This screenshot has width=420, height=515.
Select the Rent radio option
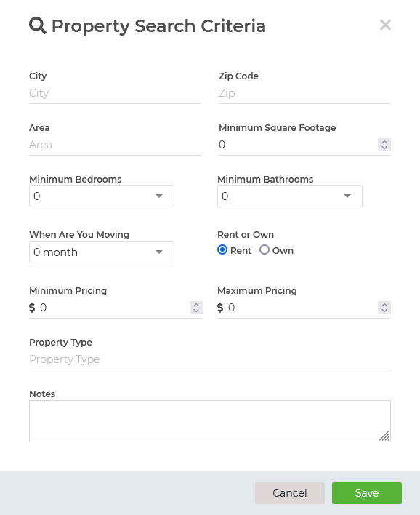pyautogui.click(x=222, y=250)
